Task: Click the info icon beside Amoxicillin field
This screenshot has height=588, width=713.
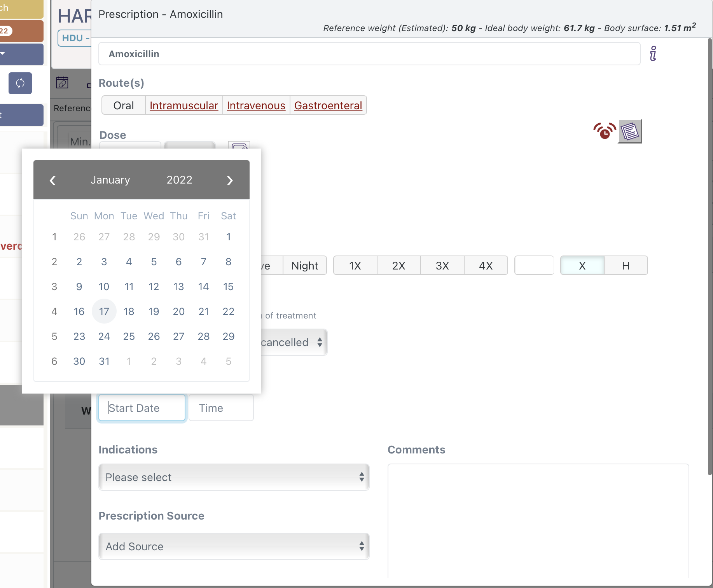Action: (653, 53)
